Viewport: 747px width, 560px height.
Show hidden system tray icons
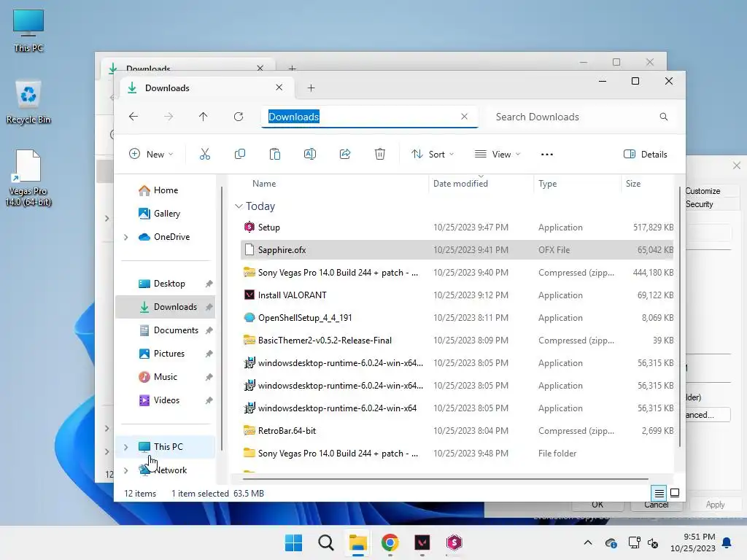click(588, 542)
